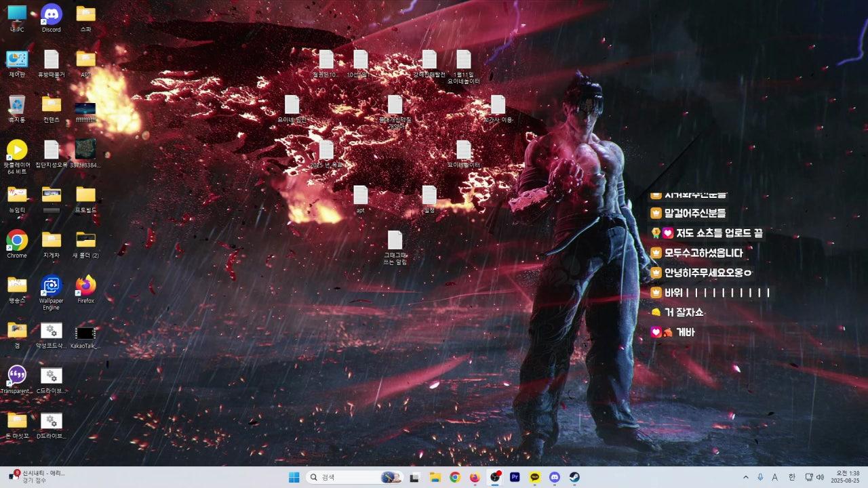The width and height of the screenshot is (868, 488).
Task: Open the 새 폴더 (2) folder
Action: 85,244
